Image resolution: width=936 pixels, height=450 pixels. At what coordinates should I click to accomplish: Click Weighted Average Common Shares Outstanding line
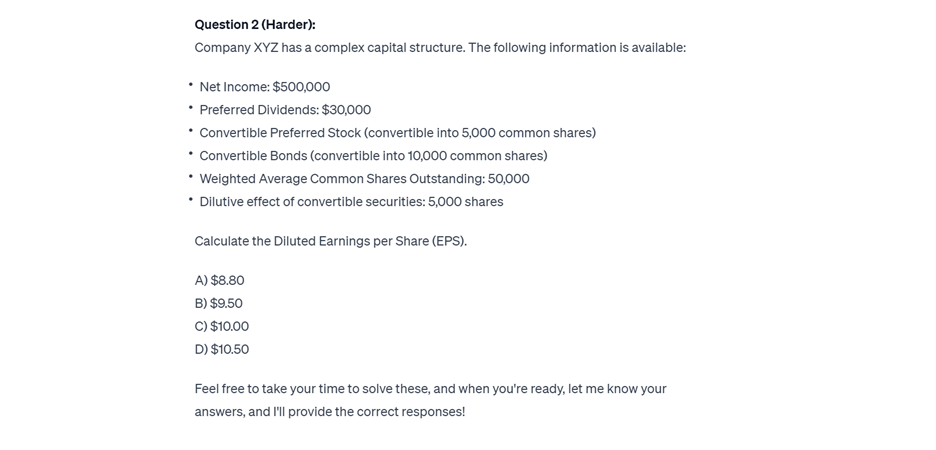click(x=364, y=179)
